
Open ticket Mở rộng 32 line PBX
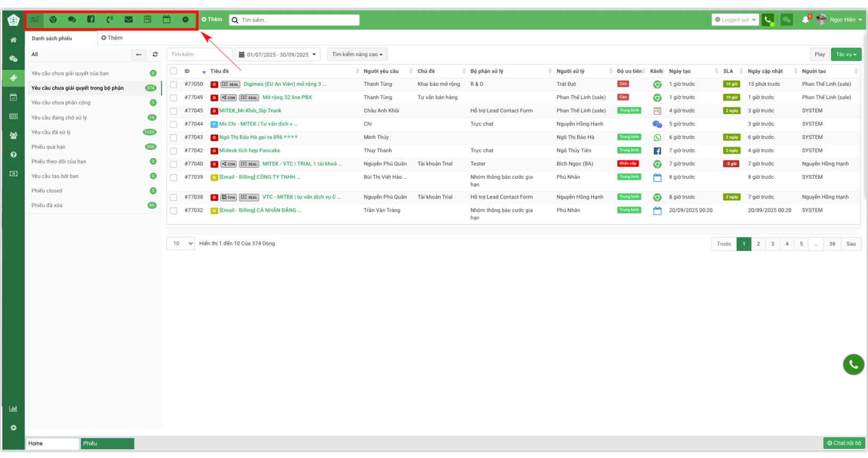pos(287,97)
